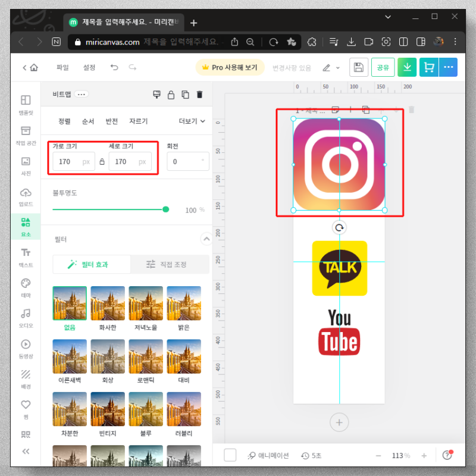
Task: Open the 템플릿 templates sidebar panel
Action: tap(26, 105)
